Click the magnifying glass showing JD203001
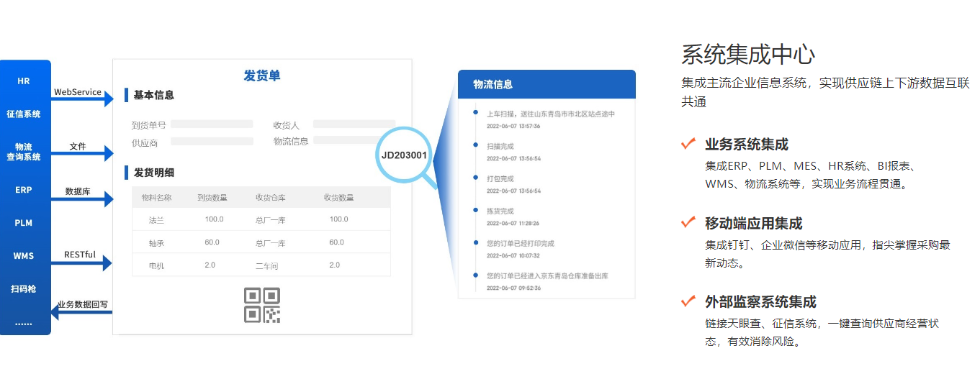The image size is (980, 374). tap(404, 154)
